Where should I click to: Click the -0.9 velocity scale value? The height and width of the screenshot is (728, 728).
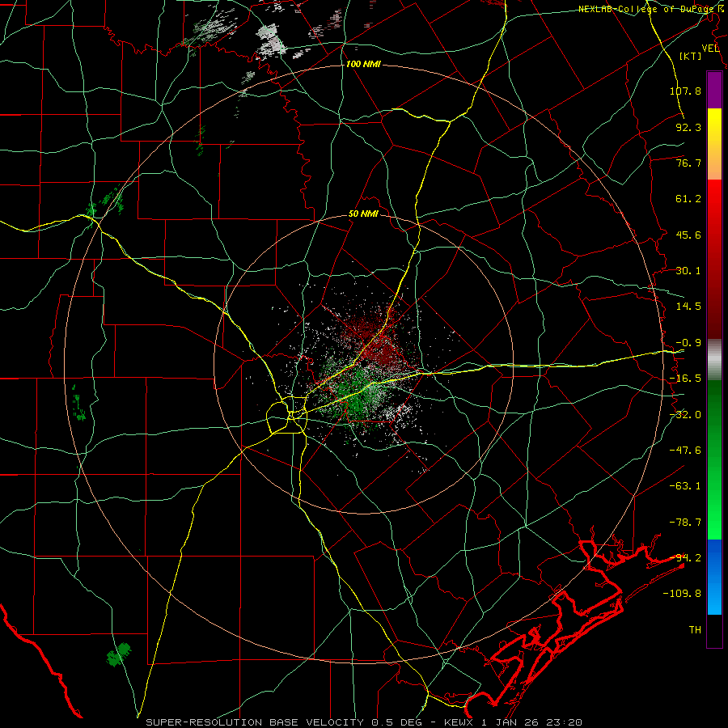pyautogui.click(x=688, y=343)
